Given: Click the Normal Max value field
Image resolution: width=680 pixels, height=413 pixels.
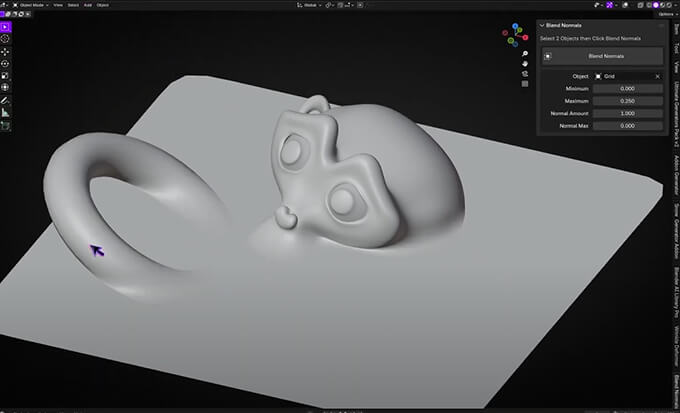Looking at the screenshot, I should coord(628,125).
